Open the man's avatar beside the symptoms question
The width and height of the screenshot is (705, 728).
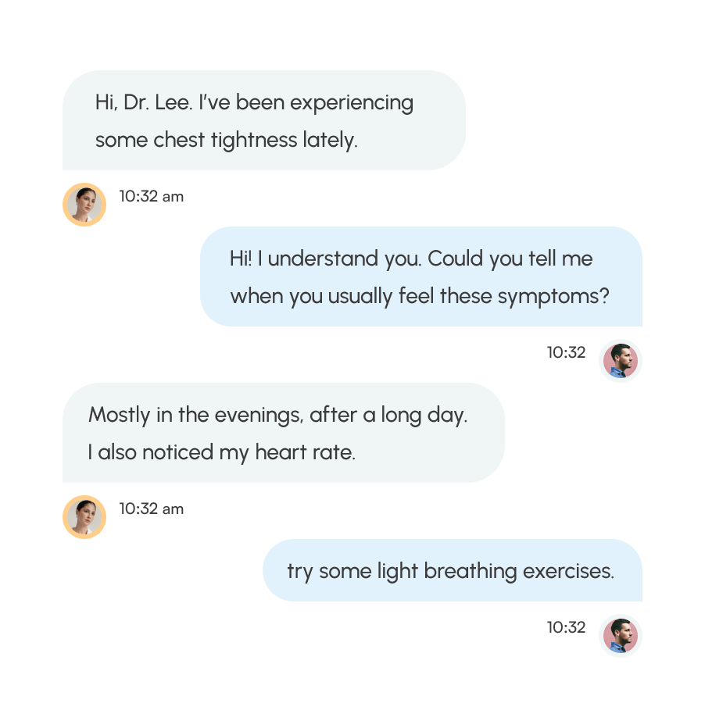tap(621, 361)
